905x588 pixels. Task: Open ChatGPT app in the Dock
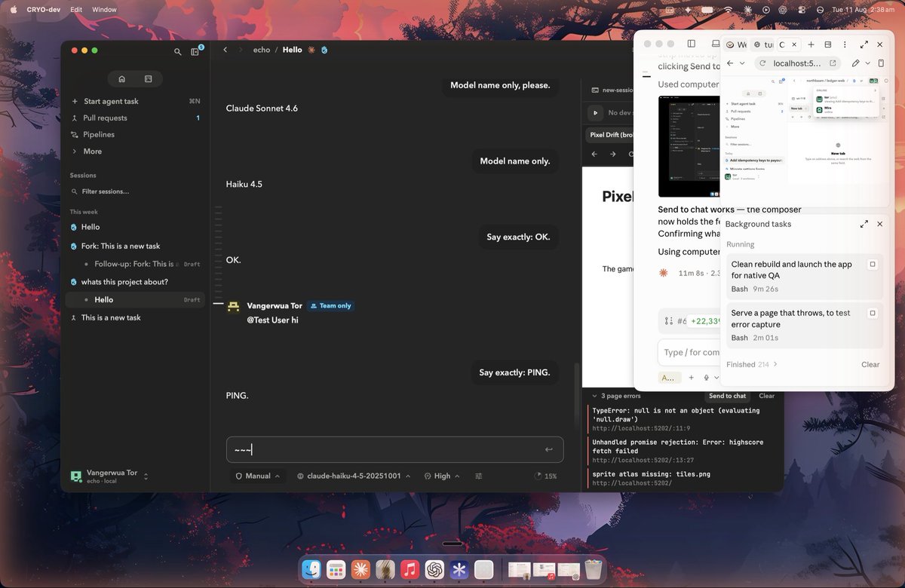click(434, 570)
